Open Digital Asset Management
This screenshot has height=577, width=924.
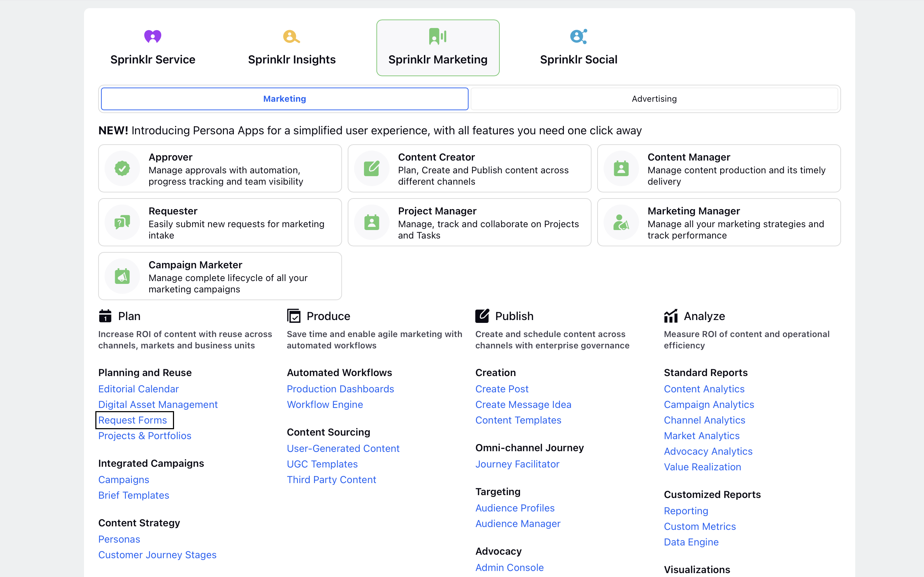(158, 404)
